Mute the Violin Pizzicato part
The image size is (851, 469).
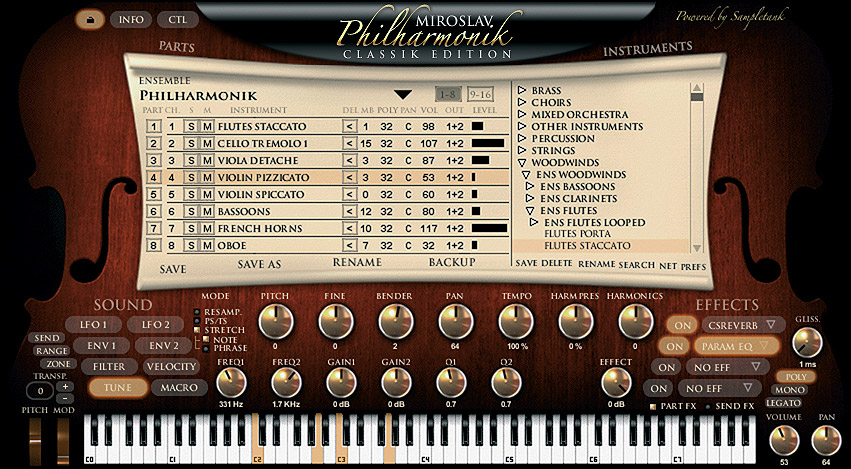coord(207,178)
